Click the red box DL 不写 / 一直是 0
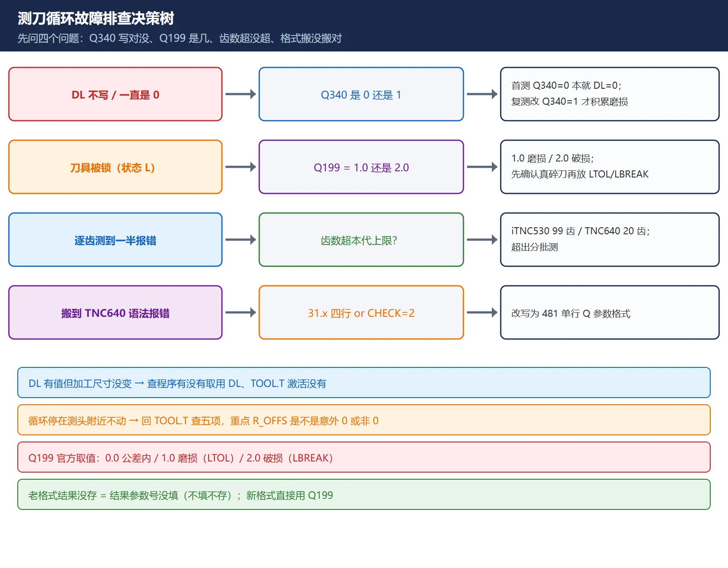The width and height of the screenshot is (728, 568). (115, 94)
